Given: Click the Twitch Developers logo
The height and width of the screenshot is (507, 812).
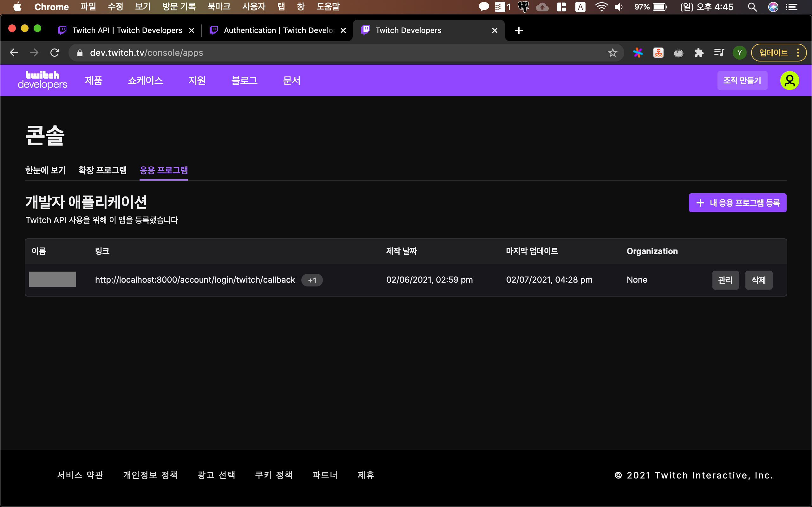Looking at the screenshot, I should tap(42, 80).
